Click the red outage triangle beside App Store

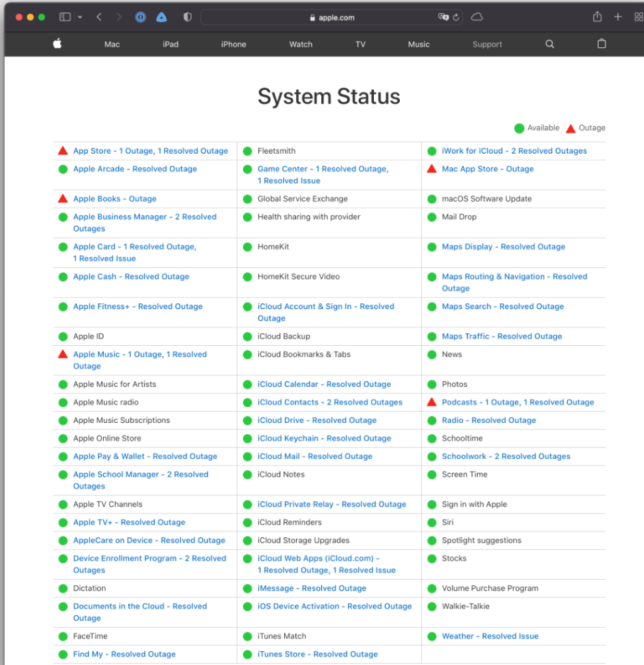[63, 150]
